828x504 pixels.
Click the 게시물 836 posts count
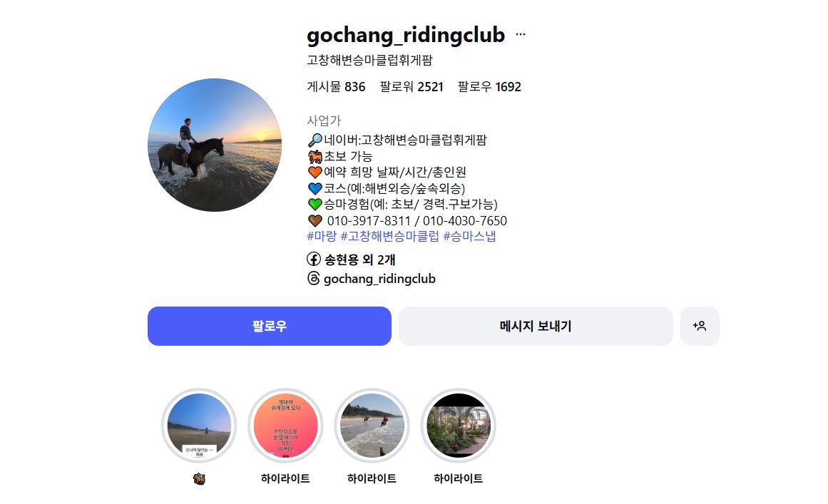click(x=336, y=86)
